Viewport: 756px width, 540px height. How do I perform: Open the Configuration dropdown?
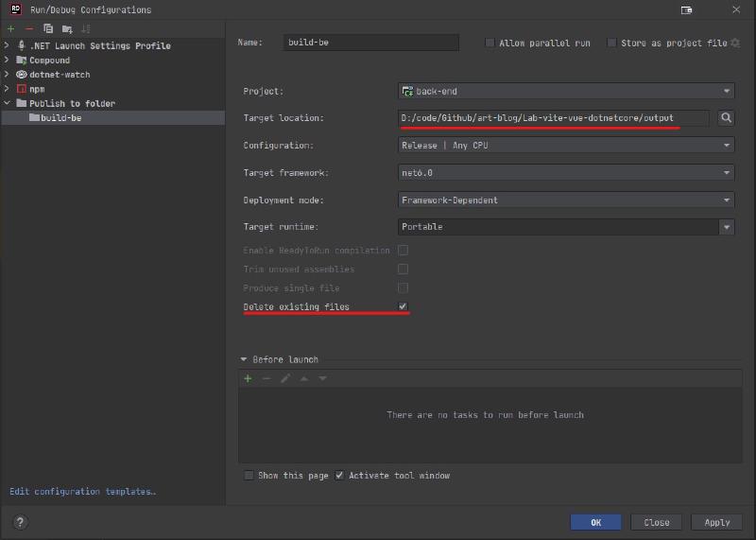coord(566,146)
